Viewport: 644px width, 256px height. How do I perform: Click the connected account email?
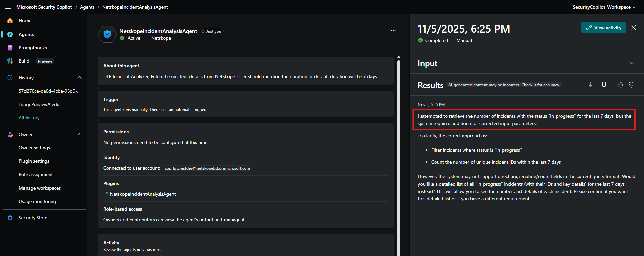pyautogui.click(x=207, y=168)
